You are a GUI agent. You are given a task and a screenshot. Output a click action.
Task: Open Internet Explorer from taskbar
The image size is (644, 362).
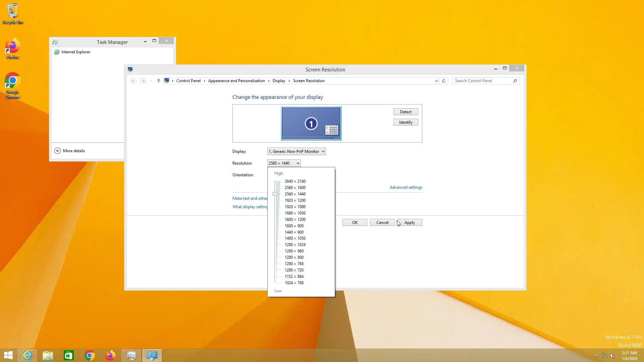click(x=27, y=355)
